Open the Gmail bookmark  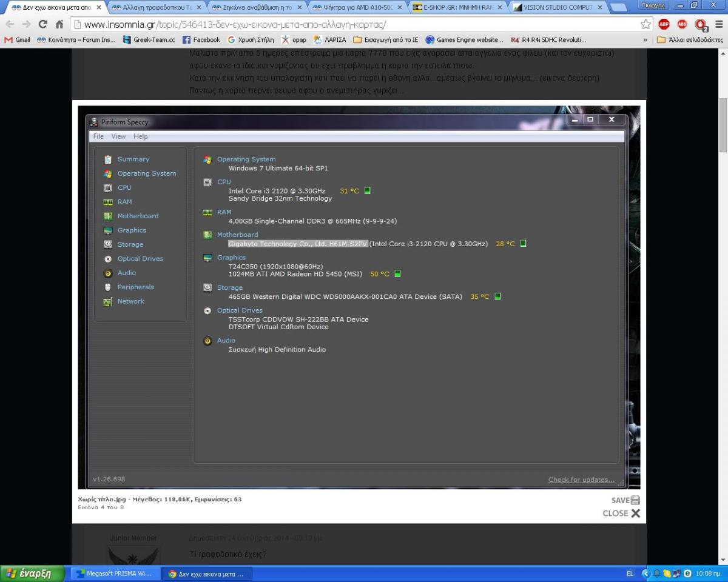17,39
